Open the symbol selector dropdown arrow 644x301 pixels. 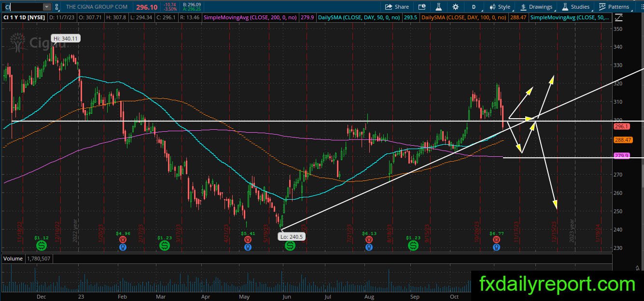coord(47,7)
